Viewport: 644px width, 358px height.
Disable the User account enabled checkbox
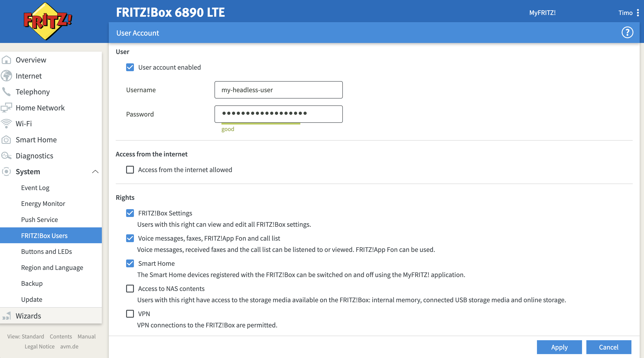tap(130, 67)
